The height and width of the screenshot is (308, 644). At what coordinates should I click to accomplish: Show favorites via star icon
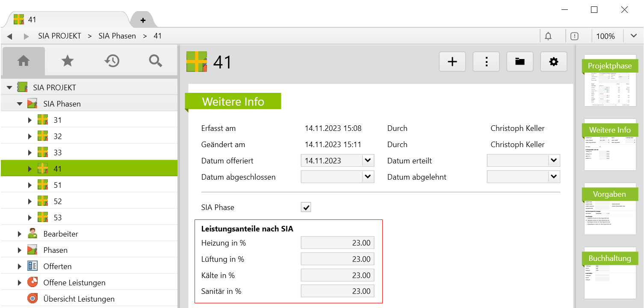pyautogui.click(x=68, y=61)
